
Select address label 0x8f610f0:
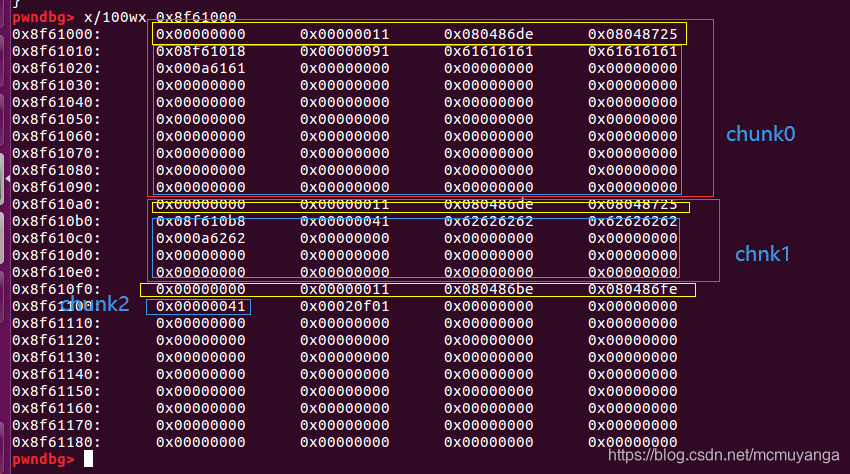point(56,289)
